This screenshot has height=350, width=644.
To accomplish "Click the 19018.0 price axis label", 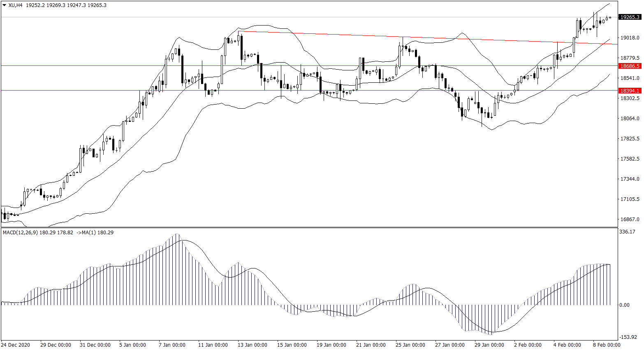I will (630, 38).
